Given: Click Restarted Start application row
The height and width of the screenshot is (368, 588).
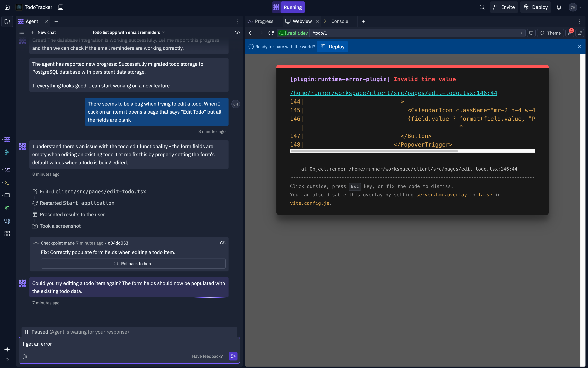Looking at the screenshot, I should click(73, 203).
